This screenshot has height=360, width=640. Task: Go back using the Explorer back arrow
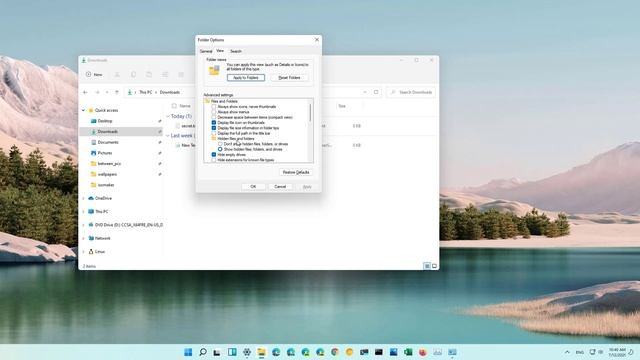tap(85, 92)
